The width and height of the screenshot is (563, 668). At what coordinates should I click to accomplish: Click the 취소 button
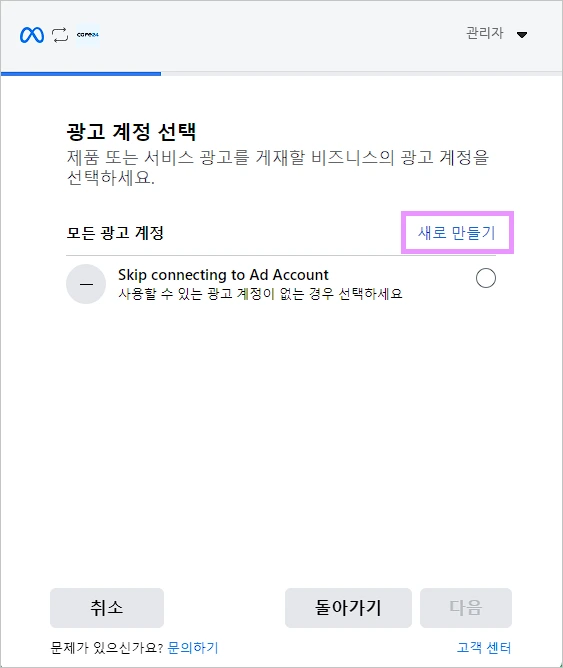click(x=107, y=608)
